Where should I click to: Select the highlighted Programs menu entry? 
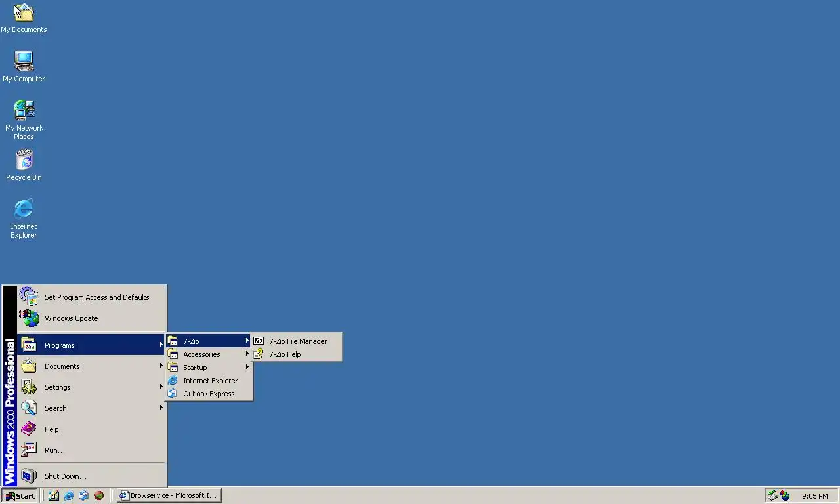(92, 345)
